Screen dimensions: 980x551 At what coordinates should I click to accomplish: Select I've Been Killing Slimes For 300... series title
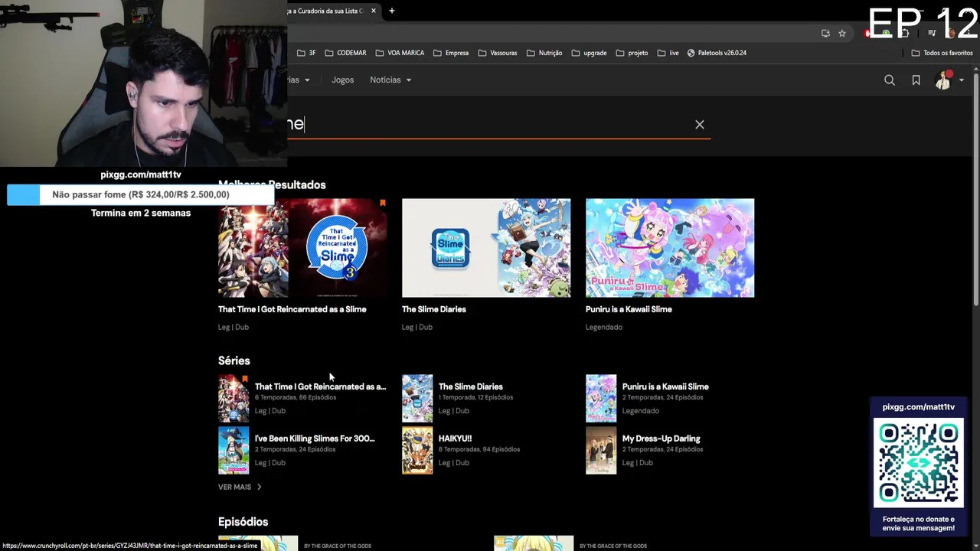(x=315, y=439)
